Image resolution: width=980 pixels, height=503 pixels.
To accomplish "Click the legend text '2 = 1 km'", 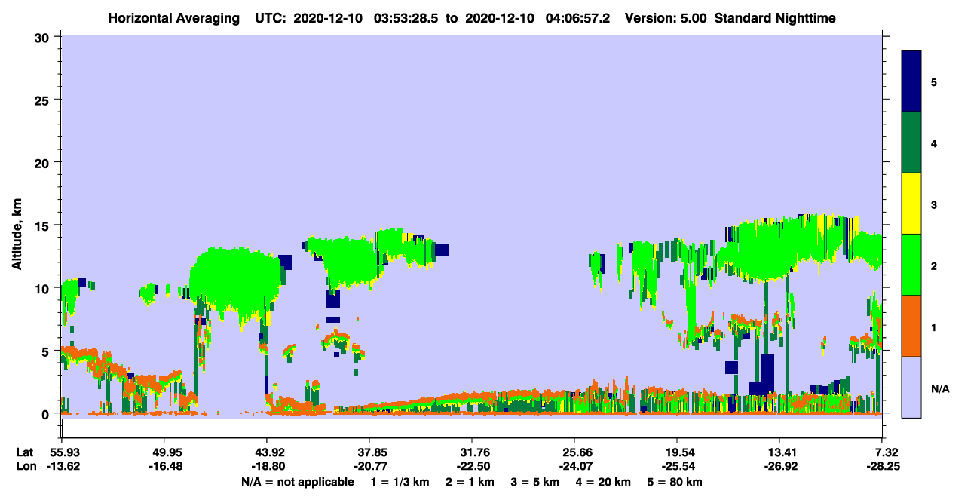I will tap(470, 482).
